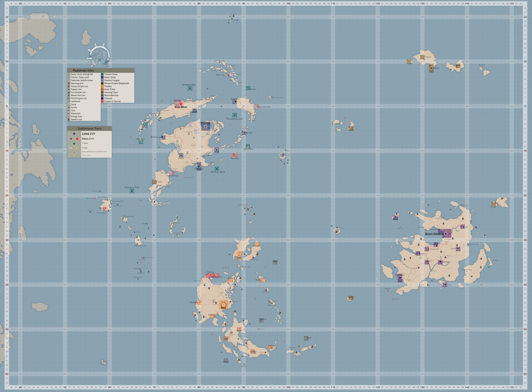
Task: Select 'Ynesai temple ruin' legend entry text
Action: [x=79, y=86]
